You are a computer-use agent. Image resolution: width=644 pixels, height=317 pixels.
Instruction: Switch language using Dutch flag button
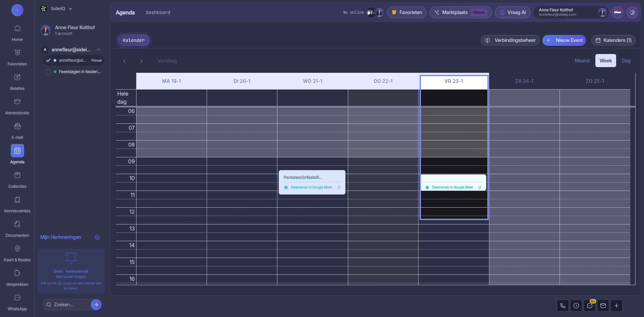(618, 12)
